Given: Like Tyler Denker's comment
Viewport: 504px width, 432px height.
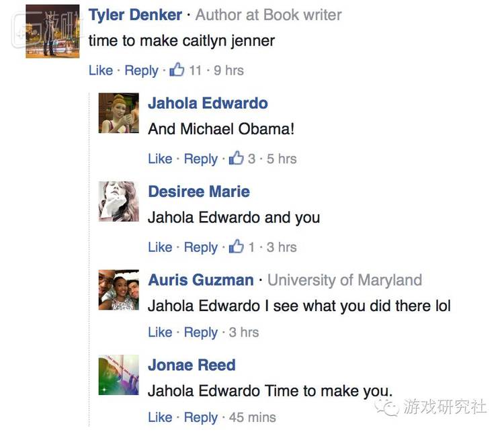Looking at the screenshot, I should tap(101, 71).
